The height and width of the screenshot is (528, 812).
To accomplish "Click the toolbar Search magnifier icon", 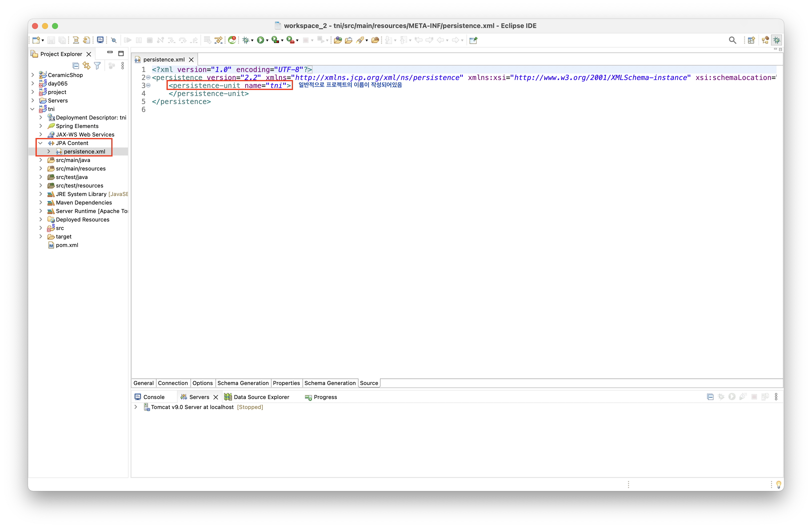I will pyautogui.click(x=732, y=40).
